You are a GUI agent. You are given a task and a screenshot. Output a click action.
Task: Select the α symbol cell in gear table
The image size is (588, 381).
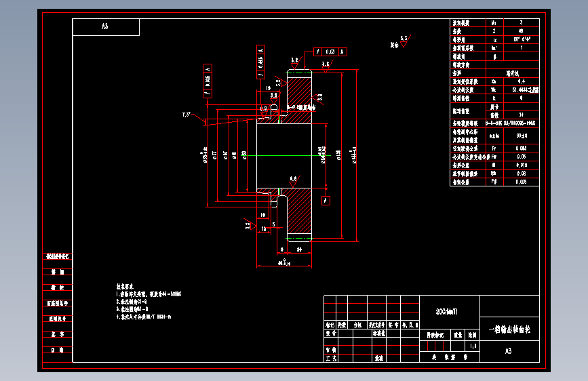click(x=494, y=40)
